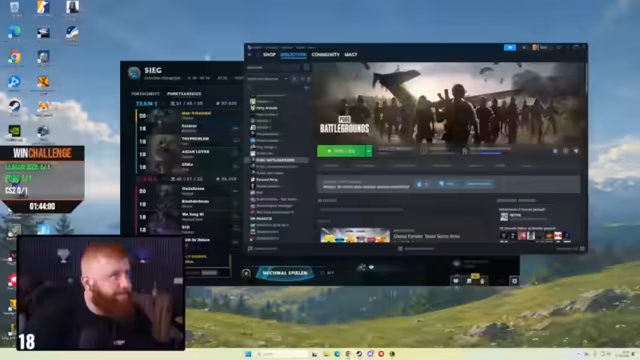Click the NOCHMAL SPIELEN button
This screenshot has width=640, height=360.
pyautogui.click(x=285, y=273)
